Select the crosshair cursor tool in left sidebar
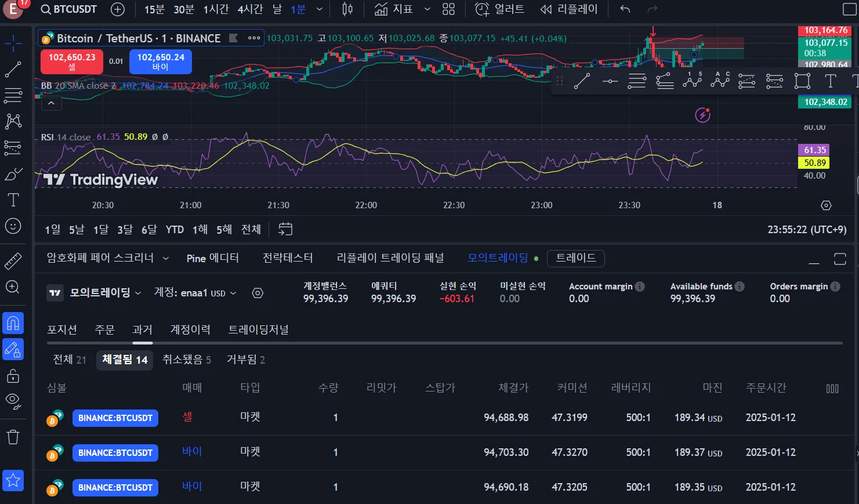The image size is (859, 504). [13, 42]
